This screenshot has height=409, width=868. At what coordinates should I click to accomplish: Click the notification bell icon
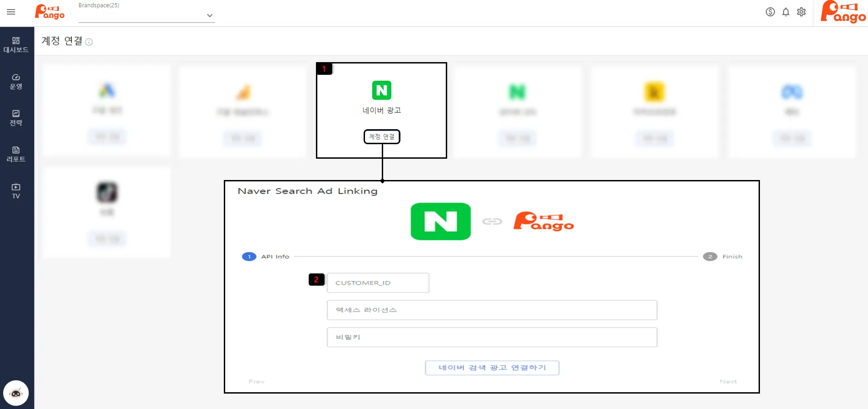pos(786,12)
